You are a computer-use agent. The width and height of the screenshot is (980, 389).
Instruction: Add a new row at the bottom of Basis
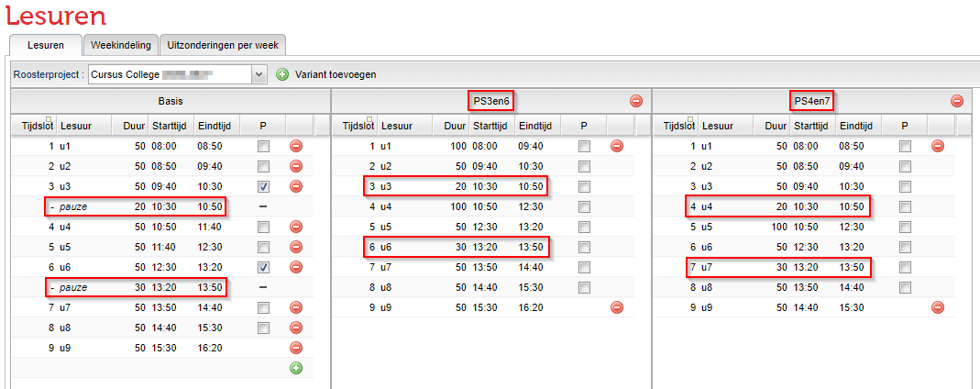click(x=296, y=368)
